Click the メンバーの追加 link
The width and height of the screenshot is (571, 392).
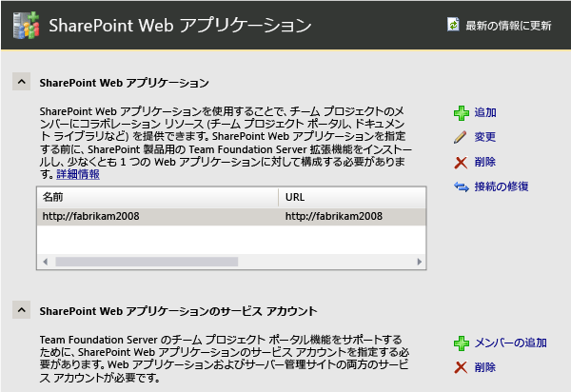(510, 343)
